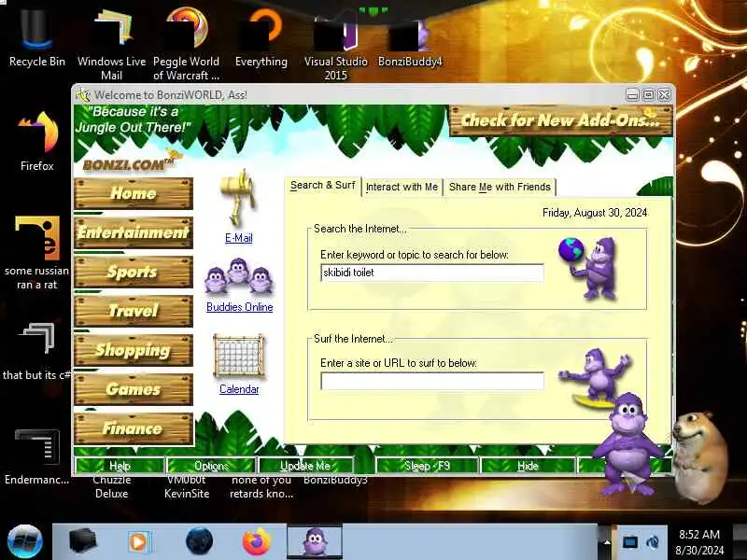Open the Entertainment section
Image resolution: width=747 pixels, height=560 pixels.
tap(134, 232)
